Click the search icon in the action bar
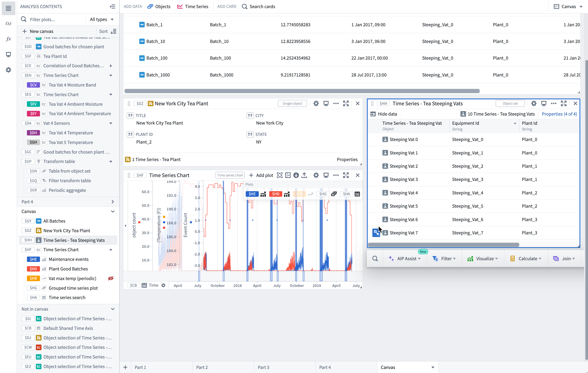Image resolution: width=588 pixels, height=373 pixels. pyautogui.click(x=375, y=258)
